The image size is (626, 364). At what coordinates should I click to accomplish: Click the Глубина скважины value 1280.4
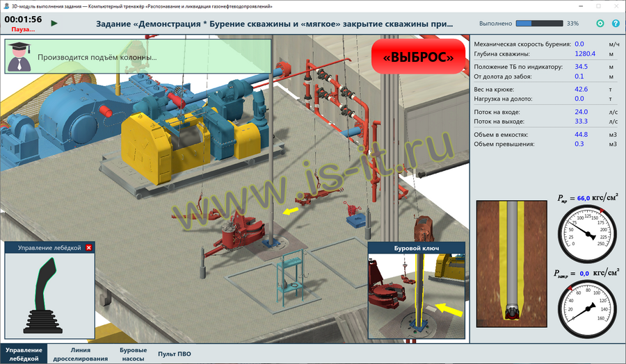point(585,53)
